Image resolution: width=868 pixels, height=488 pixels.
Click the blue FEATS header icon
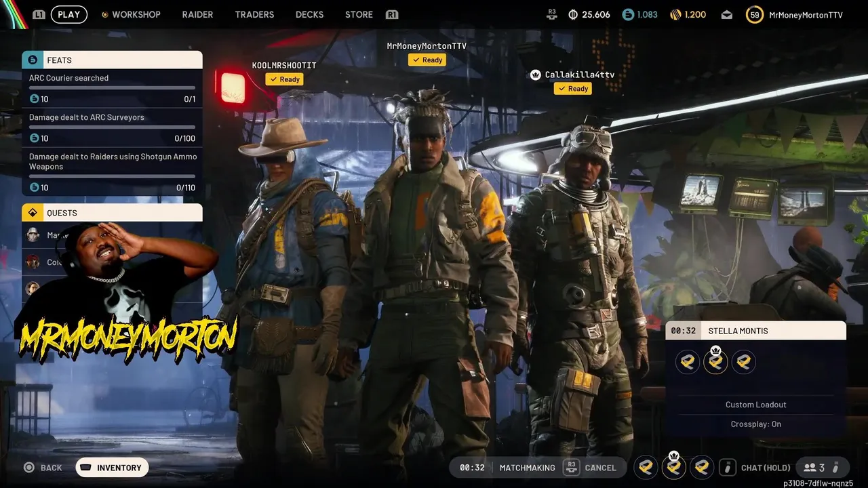32,60
